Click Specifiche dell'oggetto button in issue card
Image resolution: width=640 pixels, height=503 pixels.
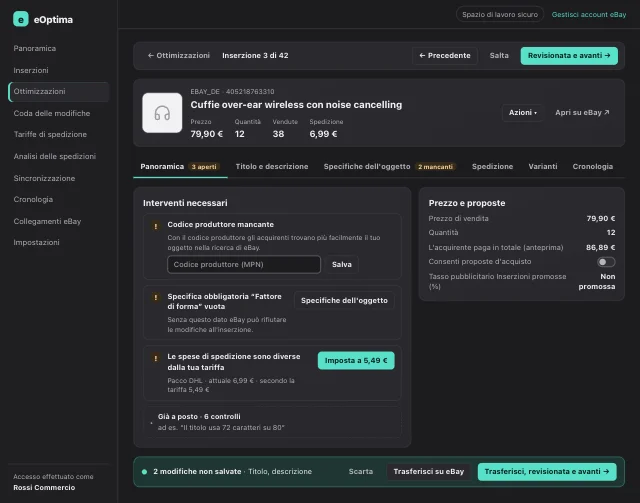pyautogui.click(x=344, y=300)
